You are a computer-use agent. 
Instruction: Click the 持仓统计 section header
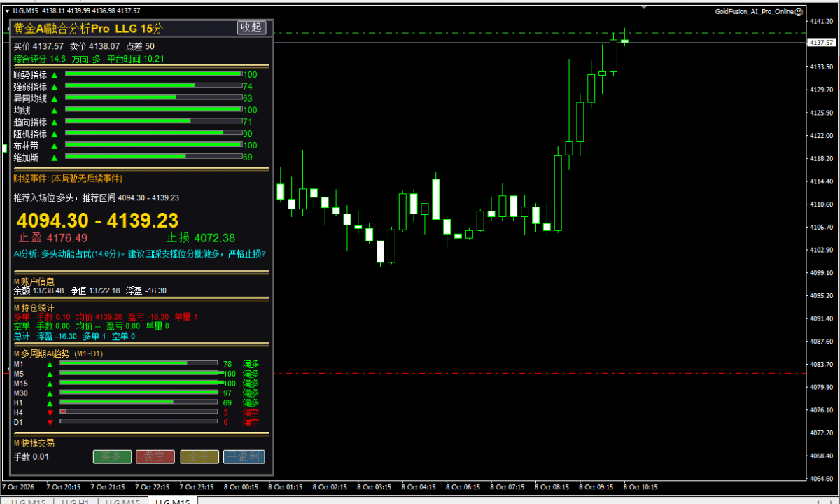click(x=34, y=308)
